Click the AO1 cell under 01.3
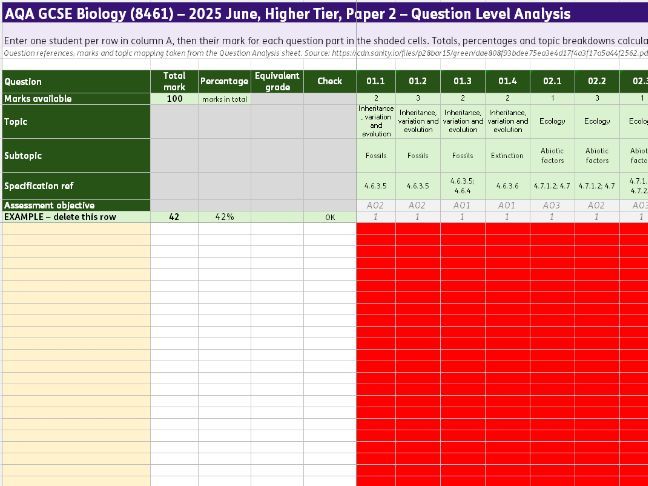This screenshot has height=486, width=648. click(463, 205)
